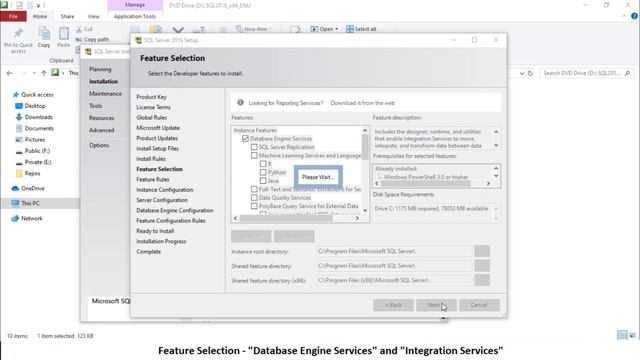This screenshot has width=640, height=360.
Task: Select Tools in SQL Server Installation Center
Action: coord(96,106)
